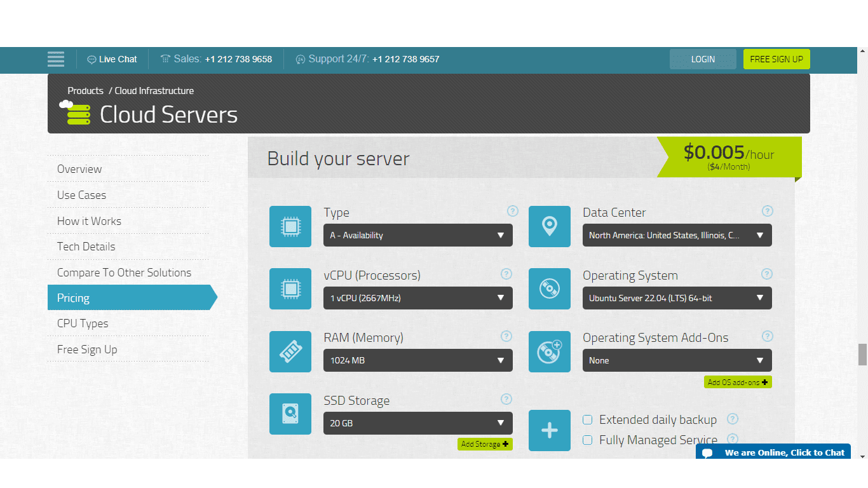Click support number +1 212 738 9657
The image size is (868, 488).
(406, 59)
